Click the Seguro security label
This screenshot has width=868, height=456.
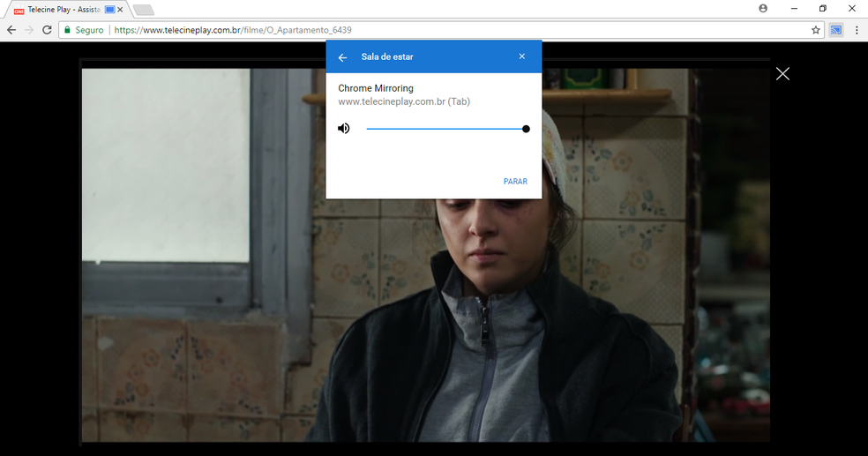[x=89, y=30]
